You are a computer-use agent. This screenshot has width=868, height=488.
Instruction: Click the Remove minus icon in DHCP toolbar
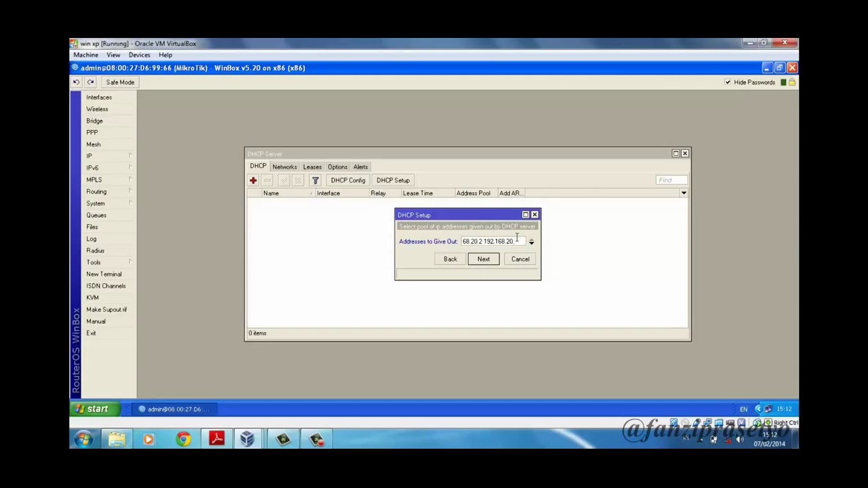click(267, 180)
